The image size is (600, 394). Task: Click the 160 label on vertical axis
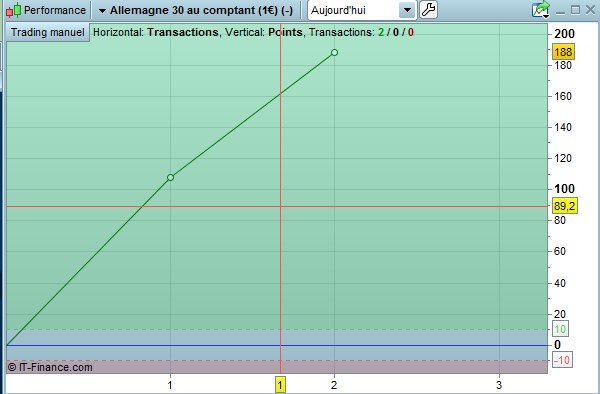tap(563, 96)
